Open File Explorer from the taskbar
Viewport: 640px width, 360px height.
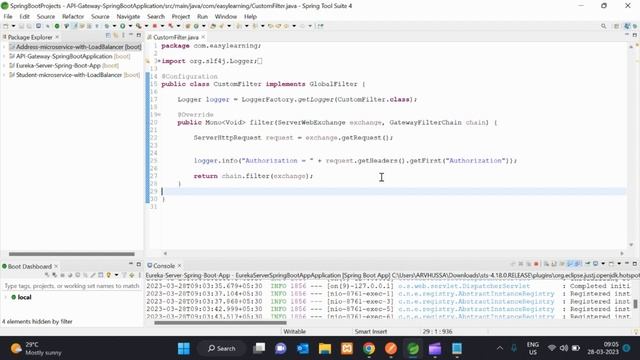pyautogui.click(x=325, y=349)
